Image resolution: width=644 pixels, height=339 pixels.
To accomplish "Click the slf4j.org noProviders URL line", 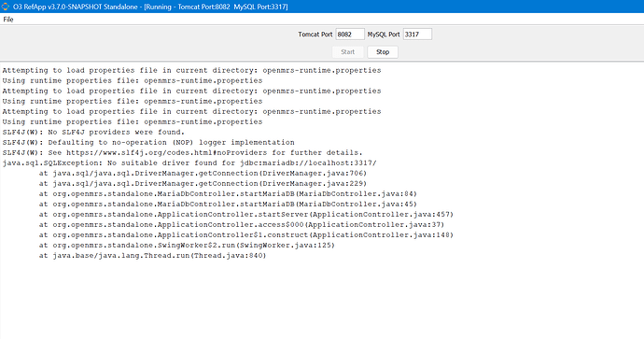I will tap(182, 152).
